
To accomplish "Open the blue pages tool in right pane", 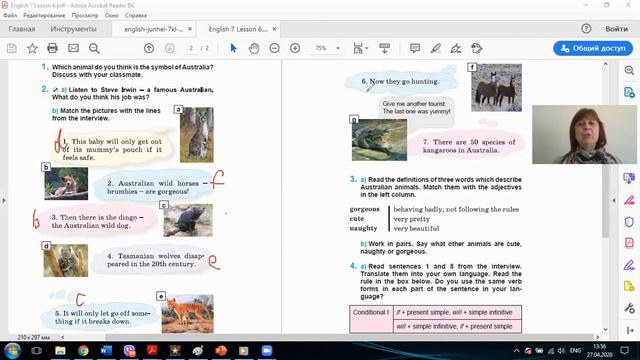I will (x=629, y=178).
